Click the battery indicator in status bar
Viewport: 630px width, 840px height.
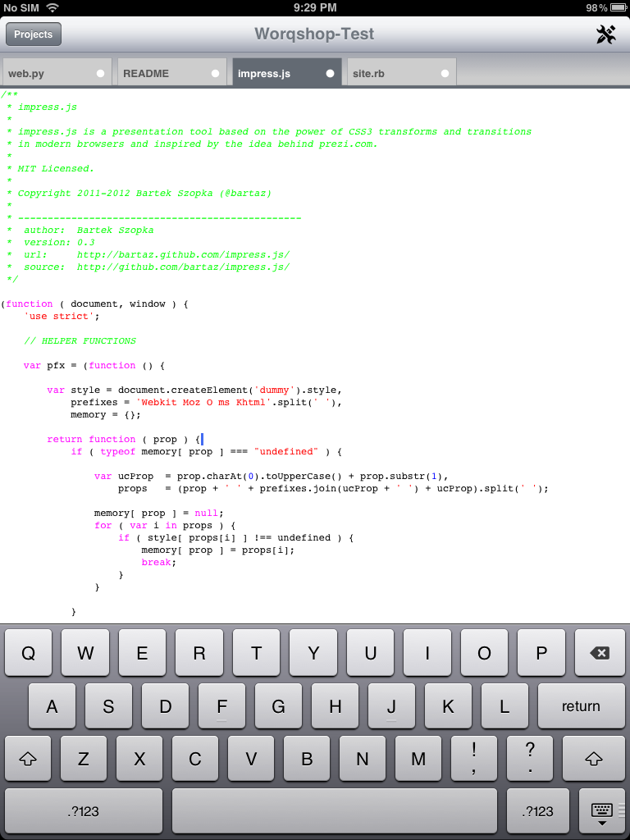[619, 7]
